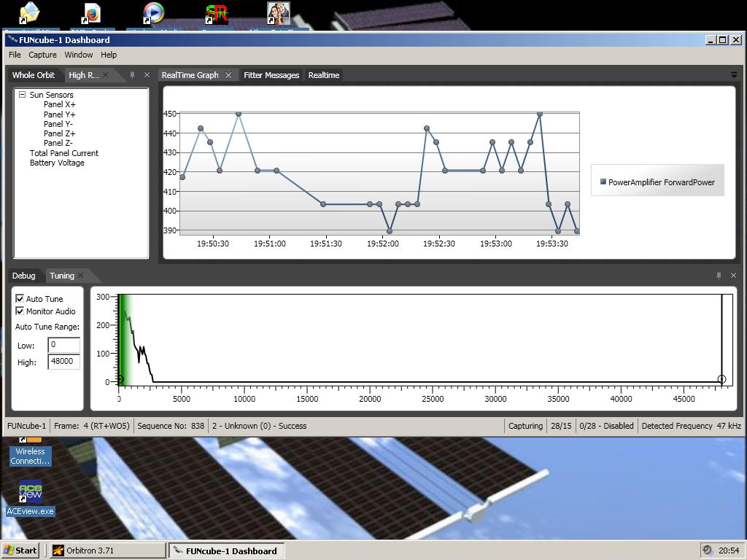Open the ACEview.exe desktop shortcut
The image size is (747, 560).
pyautogui.click(x=31, y=497)
